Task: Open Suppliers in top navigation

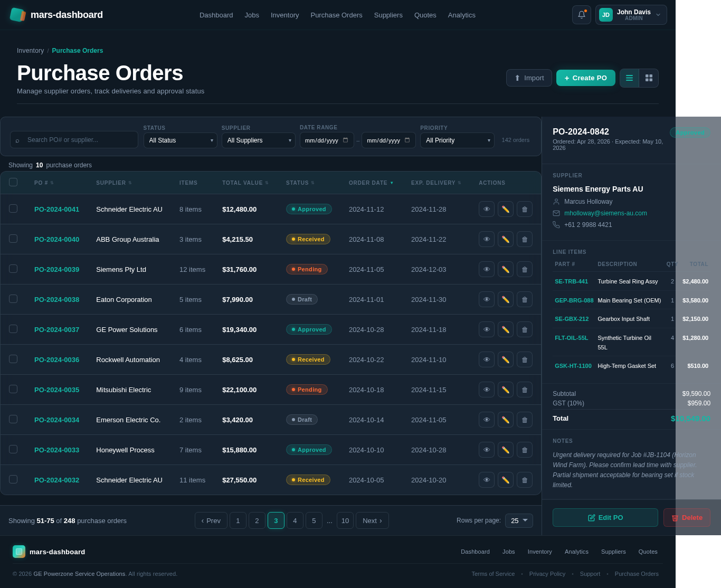Action: 388,15
